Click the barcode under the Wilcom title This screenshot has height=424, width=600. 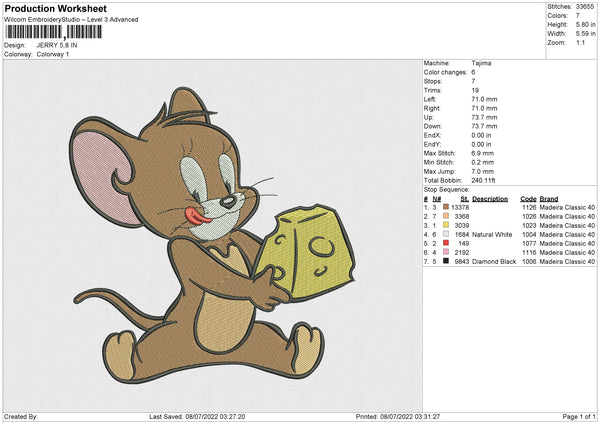53,32
